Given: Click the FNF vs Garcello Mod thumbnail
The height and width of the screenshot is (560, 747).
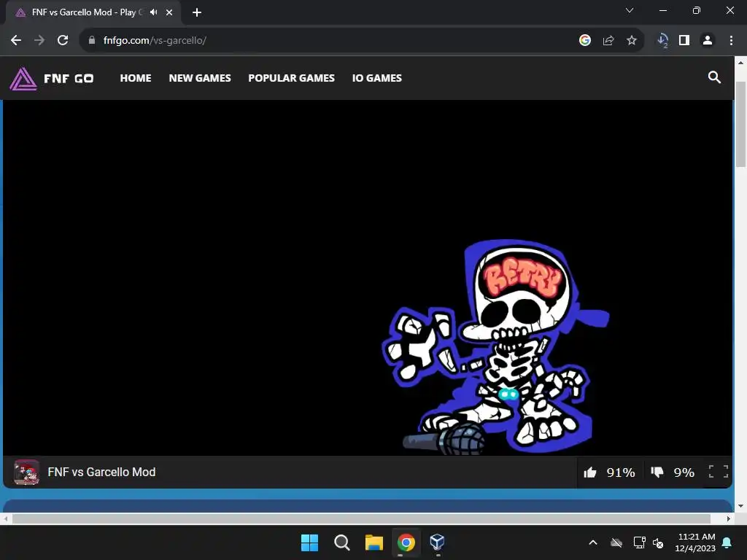Looking at the screenshot, I should 27,472.
